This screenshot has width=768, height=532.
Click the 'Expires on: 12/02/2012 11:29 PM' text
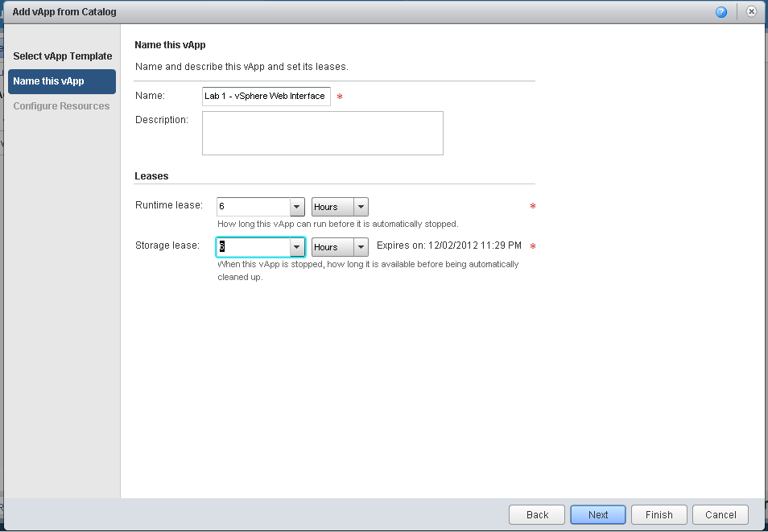(x=448, y=245)
